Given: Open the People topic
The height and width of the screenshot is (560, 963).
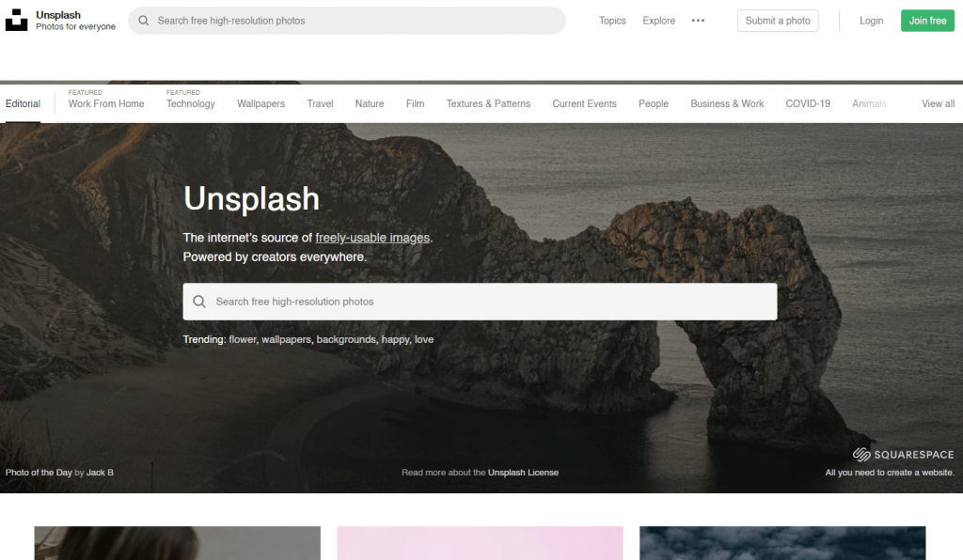Looking at the screenshot, I should tap(654, 103).
